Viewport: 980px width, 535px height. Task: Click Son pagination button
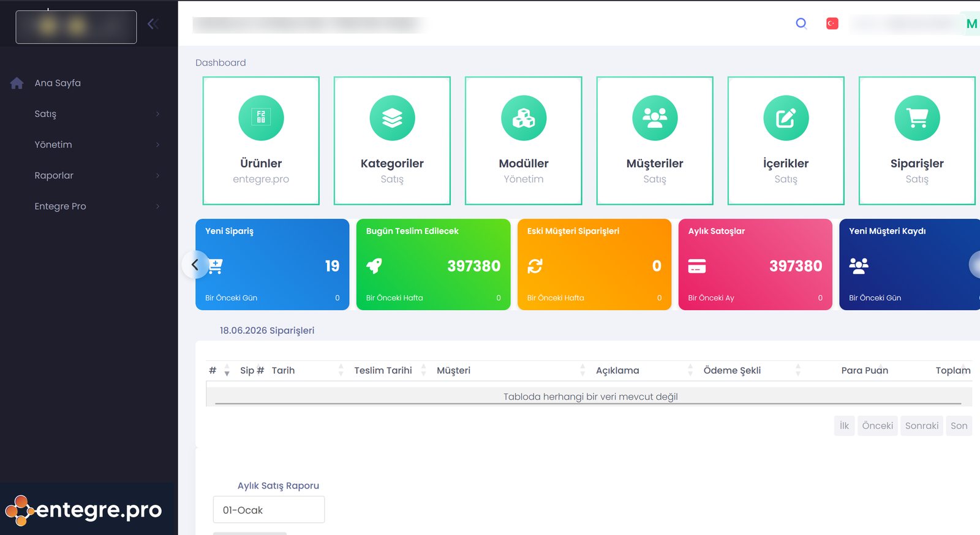click(x=959, y=426)
